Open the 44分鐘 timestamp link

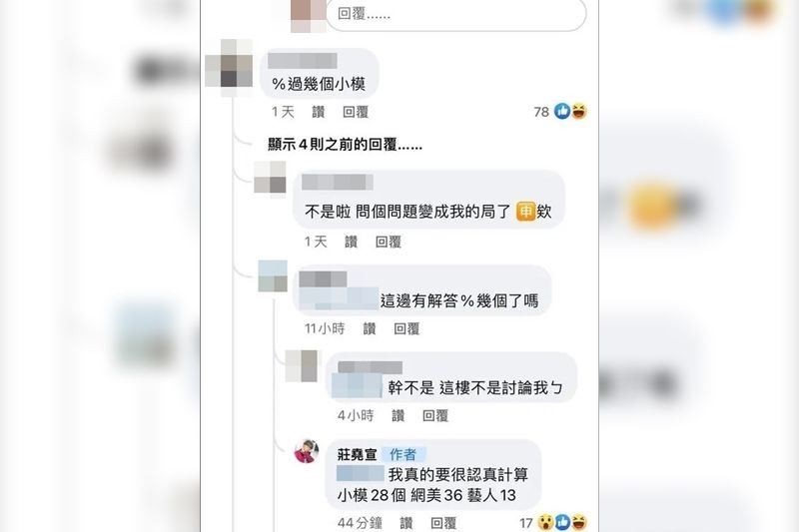click(x=360, y=523)
